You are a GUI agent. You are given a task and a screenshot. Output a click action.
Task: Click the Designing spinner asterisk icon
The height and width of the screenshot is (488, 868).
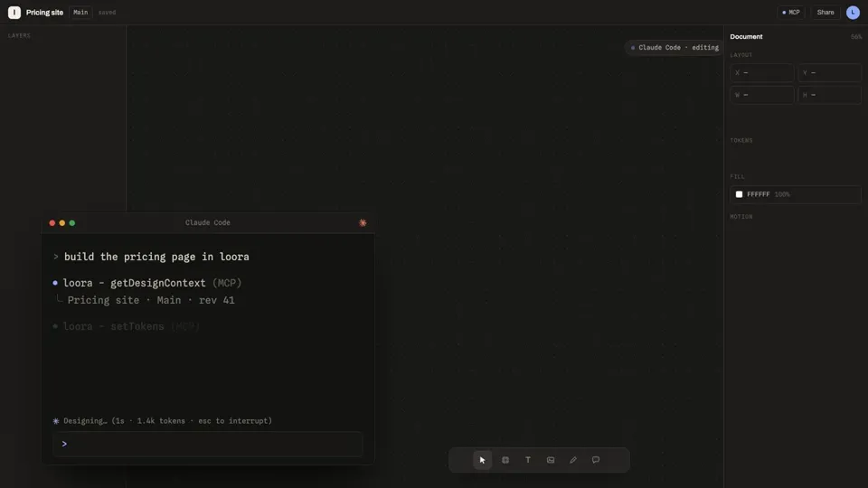[56, 421]
